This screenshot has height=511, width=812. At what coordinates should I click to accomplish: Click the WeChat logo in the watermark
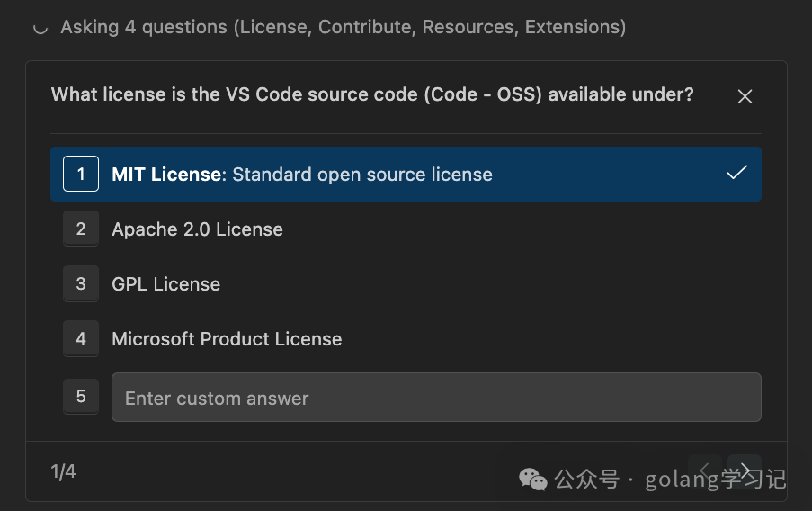[533, 480]
